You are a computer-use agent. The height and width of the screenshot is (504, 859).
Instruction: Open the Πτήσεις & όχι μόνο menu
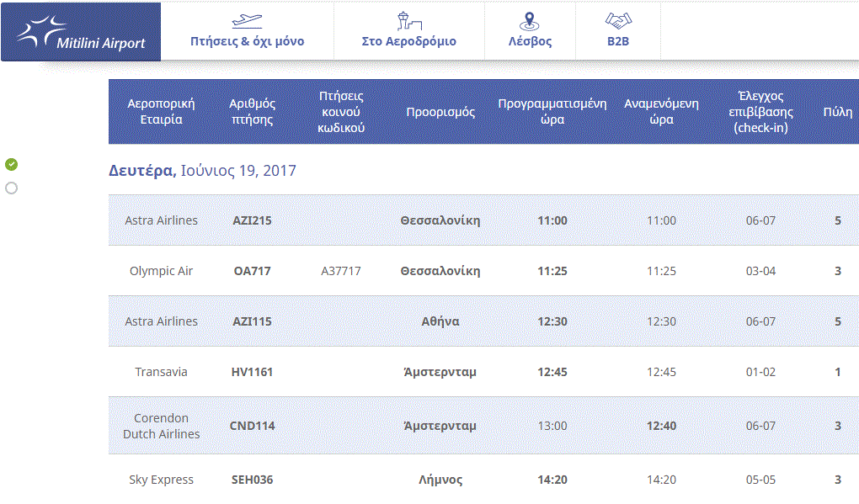tap(247, 41)
